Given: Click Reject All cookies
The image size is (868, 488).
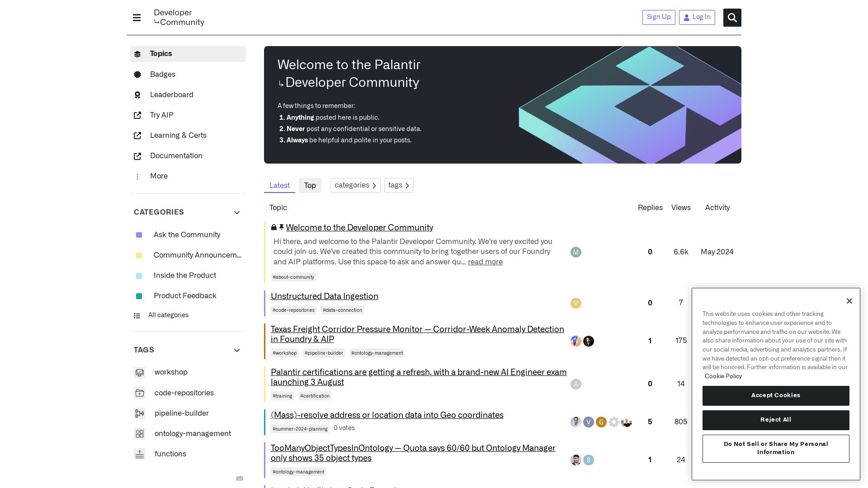Looking at the screenshot, I should [776, 420].
